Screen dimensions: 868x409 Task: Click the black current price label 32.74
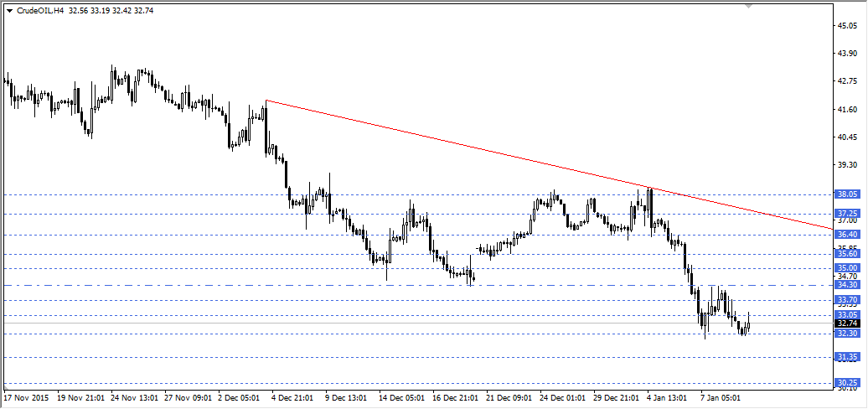click(847, 324)
